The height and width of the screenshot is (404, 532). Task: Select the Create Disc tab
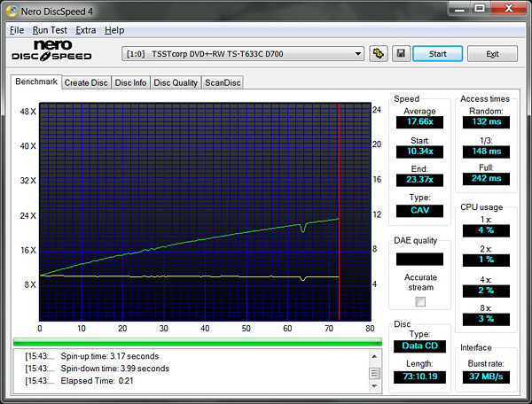click(x=86, y=83)
